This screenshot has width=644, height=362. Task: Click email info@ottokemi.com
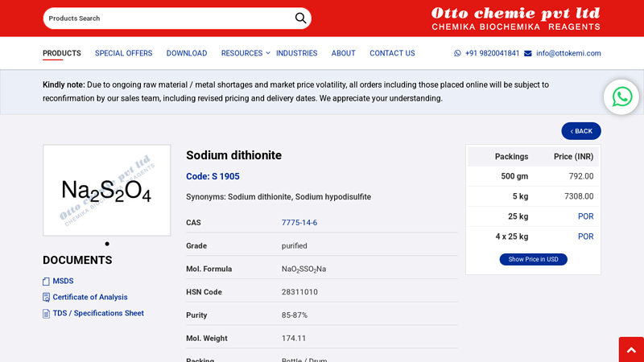(x=568, y=53)
